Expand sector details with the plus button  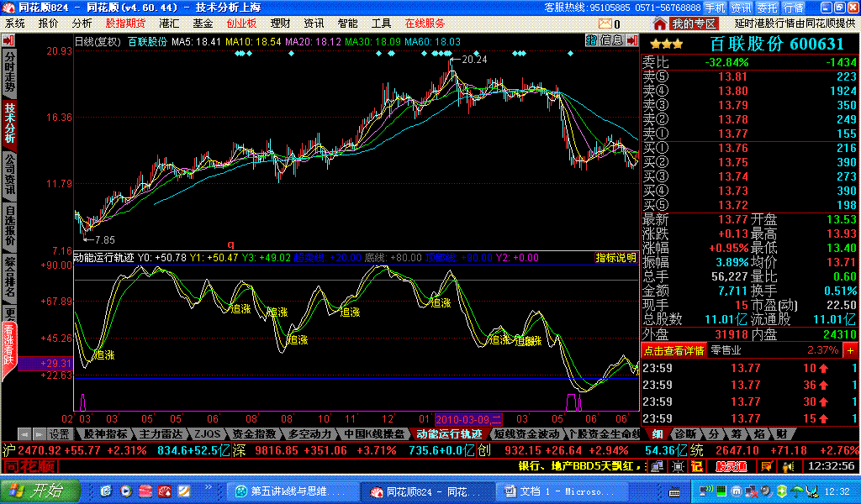pos(851,350)
